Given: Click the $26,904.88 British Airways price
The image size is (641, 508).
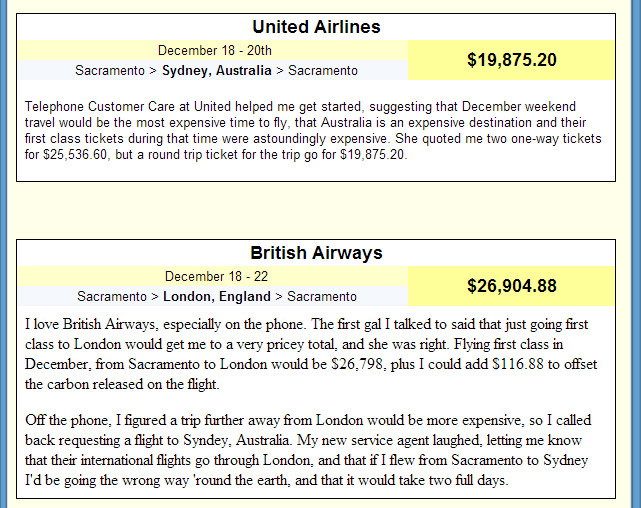Looking at the screenshot, I should (511, 286).
